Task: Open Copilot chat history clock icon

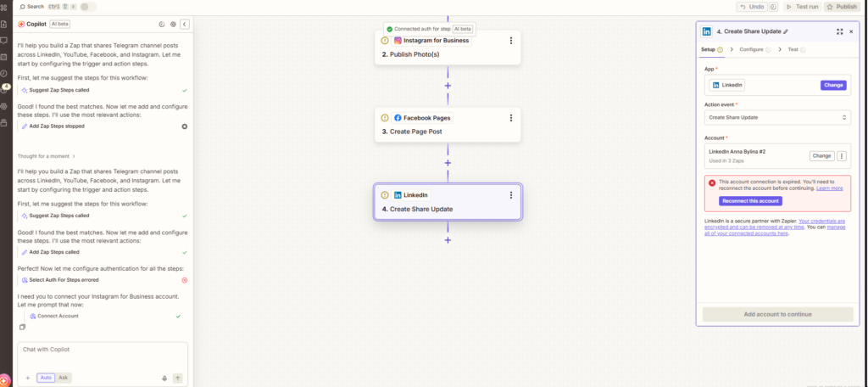Action: [x=162, y=25]
